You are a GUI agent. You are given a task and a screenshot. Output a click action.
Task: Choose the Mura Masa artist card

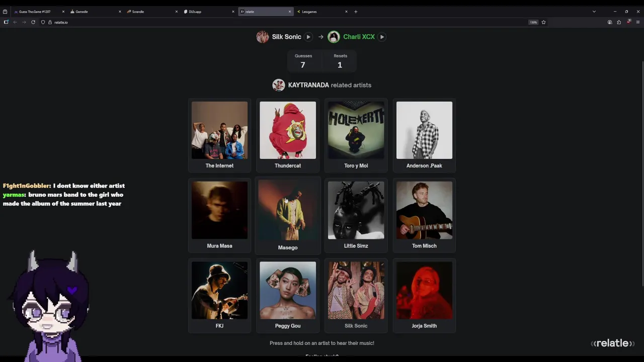coord(219,215)
